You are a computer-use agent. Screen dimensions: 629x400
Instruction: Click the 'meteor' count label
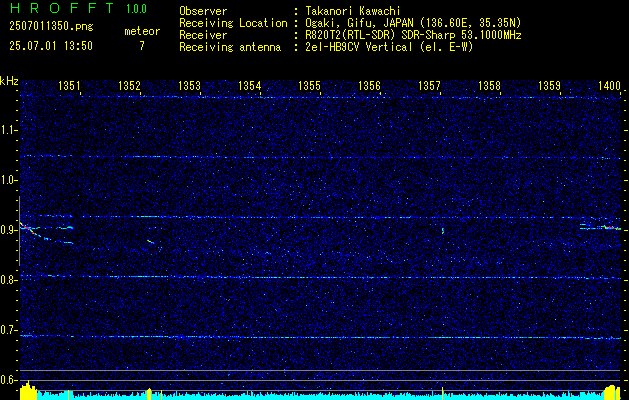click(142, 31)
